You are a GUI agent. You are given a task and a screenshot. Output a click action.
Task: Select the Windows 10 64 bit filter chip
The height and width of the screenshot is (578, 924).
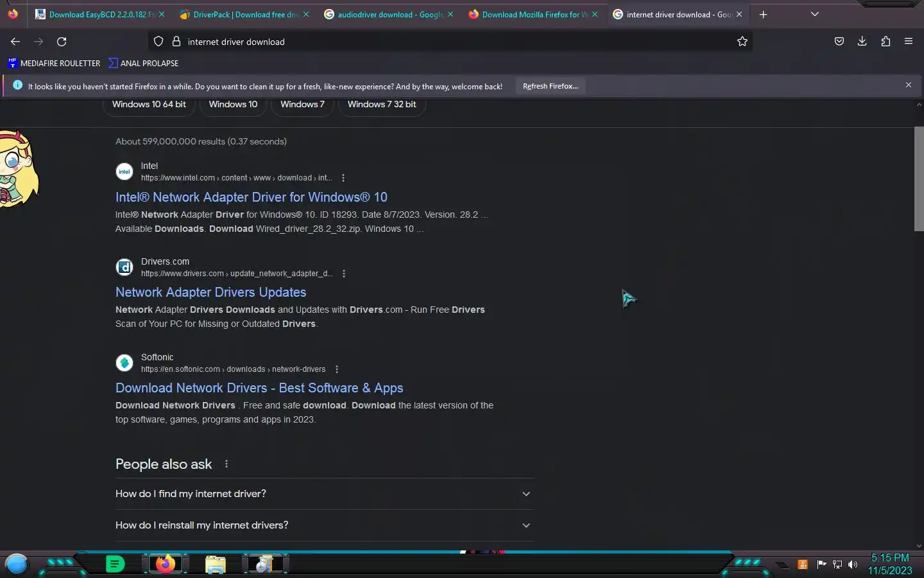click(x=149, y=104)
